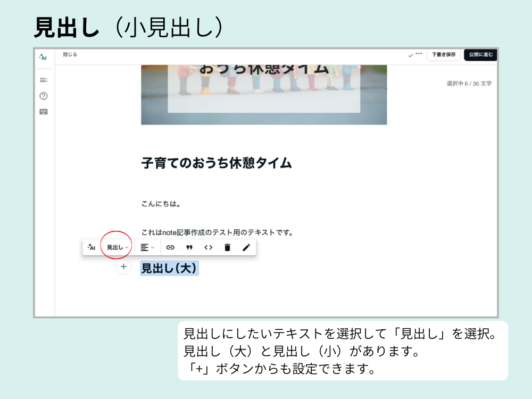Proceed to publish via 公開に進む
This screenshot has width=532, height=399.
[x=480, y=55]
